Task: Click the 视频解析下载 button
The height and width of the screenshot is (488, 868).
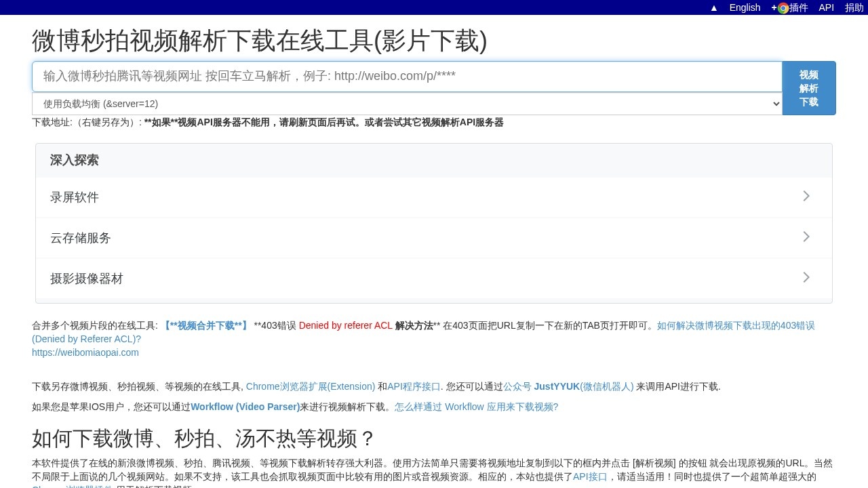Action: coord(809,88)
